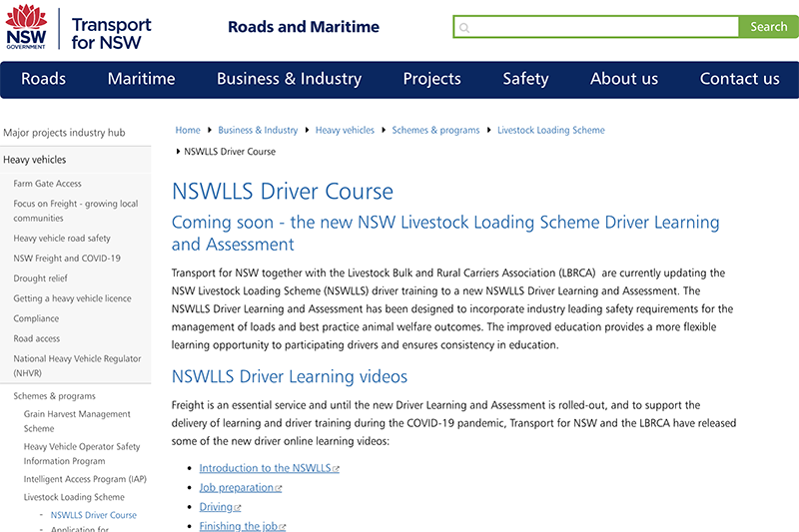Click the NSW Government waratah logo
799x532 pixels.
pyautogui.click(x=26, y=27)
